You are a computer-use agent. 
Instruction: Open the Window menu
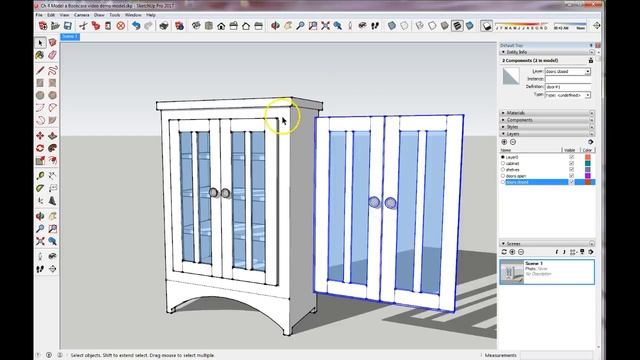[133, 15]
